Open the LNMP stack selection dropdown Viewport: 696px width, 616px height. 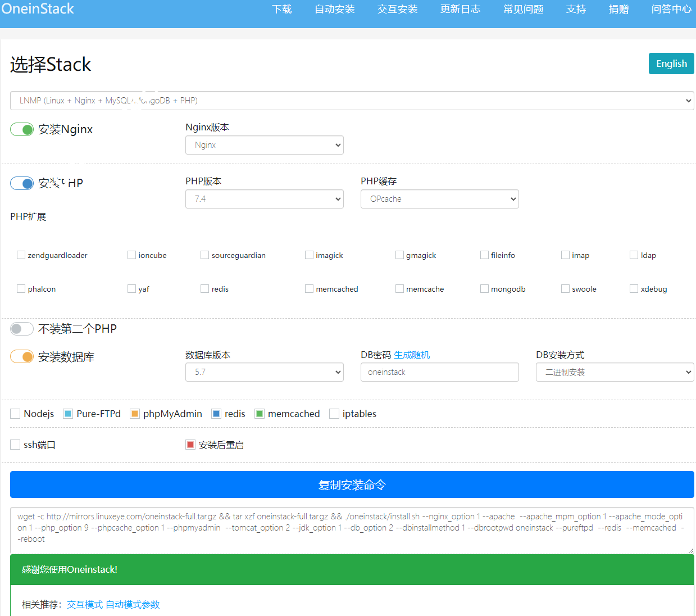click(x=352, y=101)
